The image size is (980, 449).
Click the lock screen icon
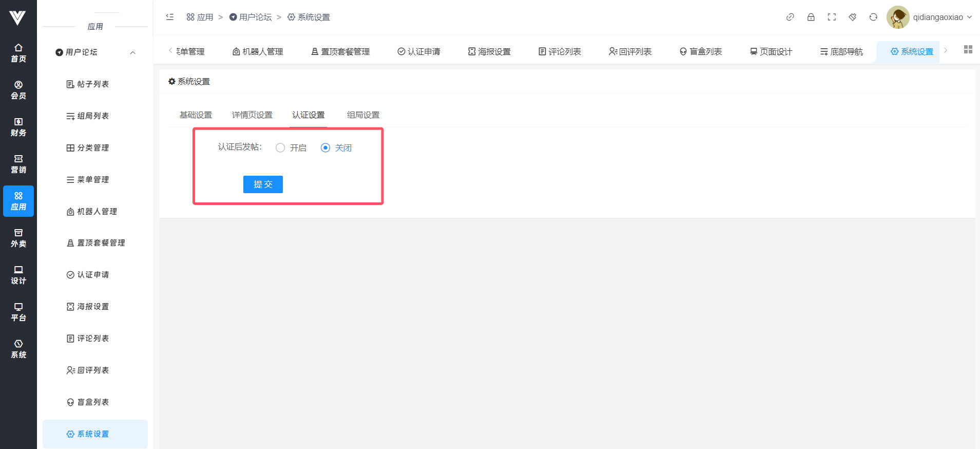(x=811, y=17)
